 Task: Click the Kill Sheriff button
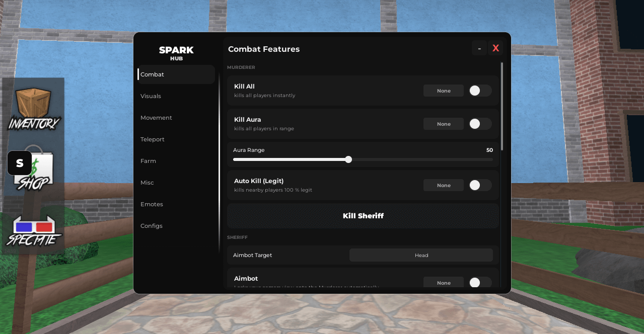363,216
